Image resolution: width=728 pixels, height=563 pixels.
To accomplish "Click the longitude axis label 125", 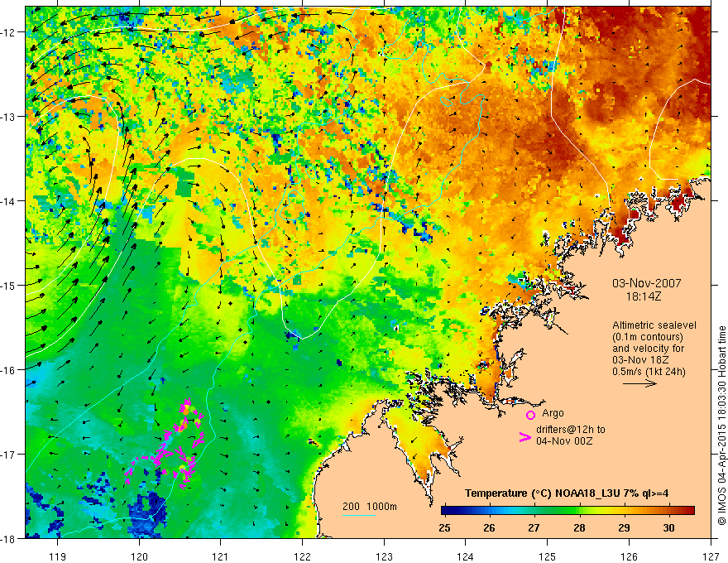I will tap(548, 556).
